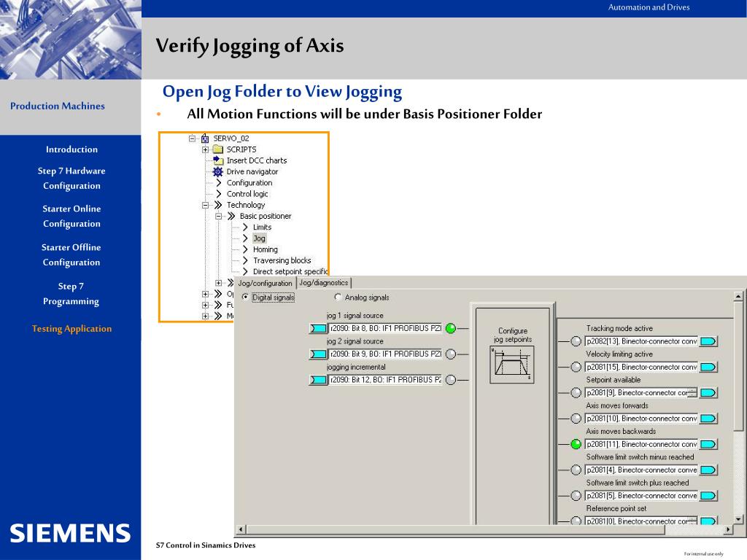Expand the SCRIPTS folder node

pos(205,149)
